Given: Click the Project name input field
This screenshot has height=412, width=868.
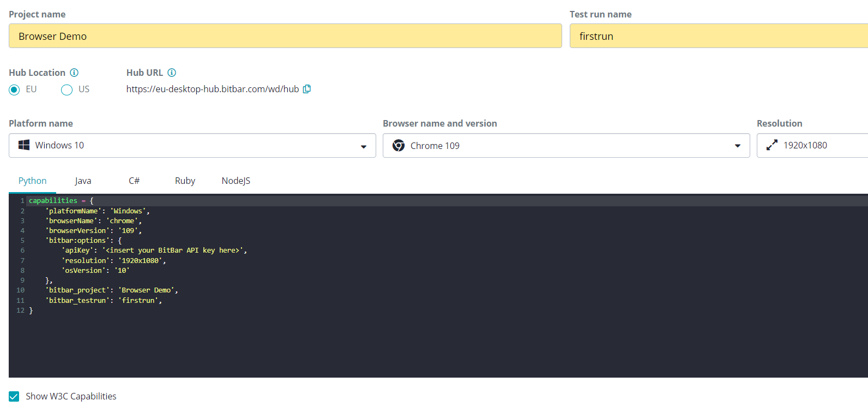Looking at the screenshot, I should pyautogui.click(x=285, y=36).
